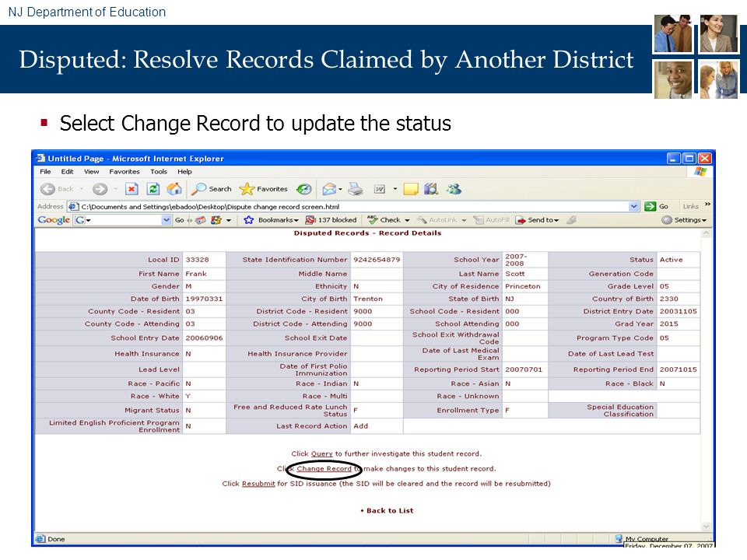Expand Word edit dropdown arrow
The width and height of the screenshot is (747, 560).
click(x=395, y=189)
